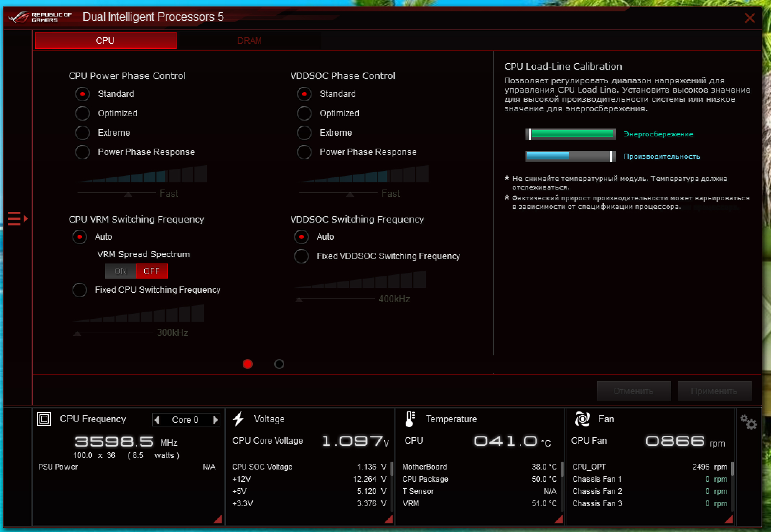Click the Применить apply button
Viewport: 771px width, 532px height.
click(x=714, y=391)
